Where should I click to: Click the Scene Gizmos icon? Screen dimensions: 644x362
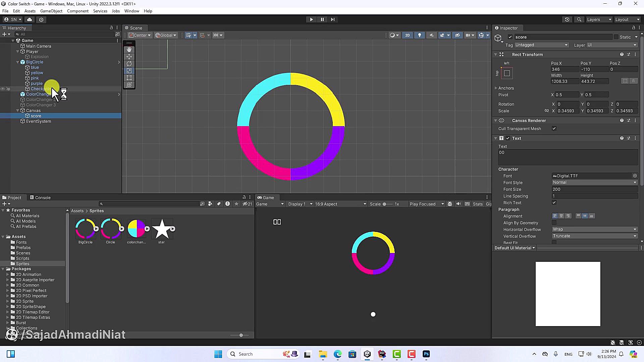(x=481, y=35)
